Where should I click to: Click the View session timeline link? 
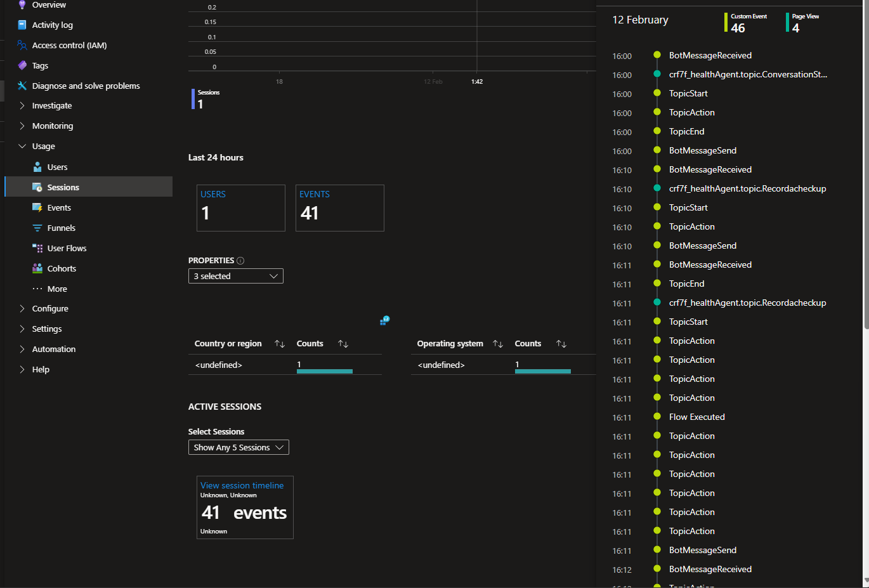[243, 485]
